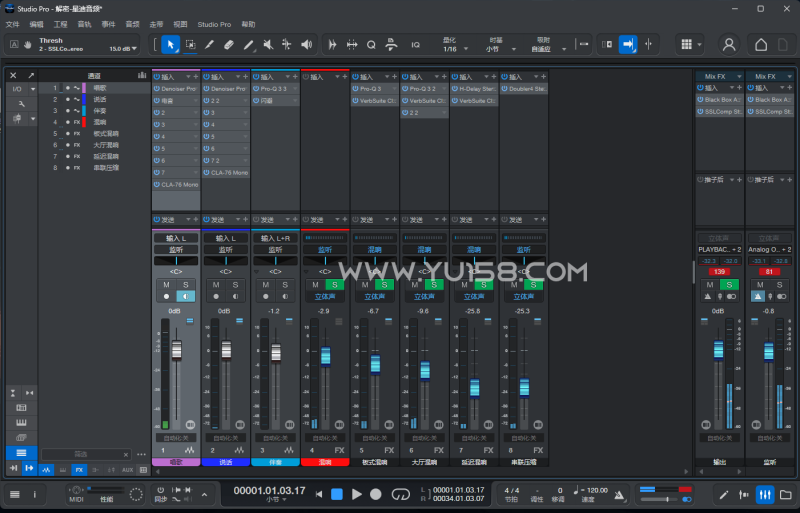The image size is (800, 513).
Task: Open the grid layout dropdown arrow
Action: point(699,45)
